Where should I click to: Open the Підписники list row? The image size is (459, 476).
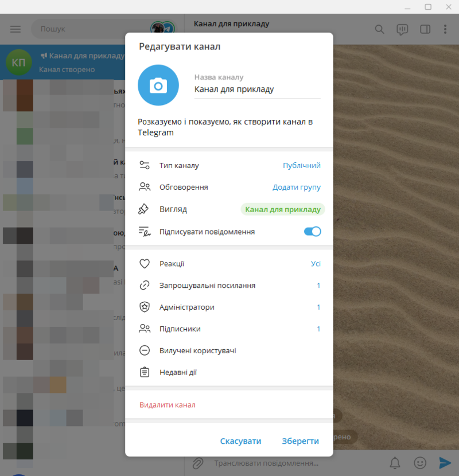tap(229, 329)
